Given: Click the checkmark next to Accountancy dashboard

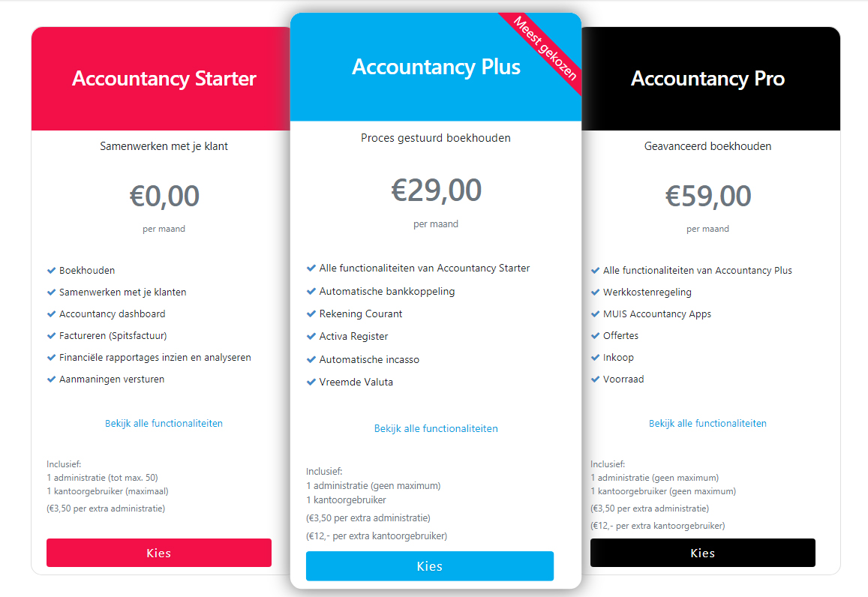Looking at the screenshot, I should point(51,313).
